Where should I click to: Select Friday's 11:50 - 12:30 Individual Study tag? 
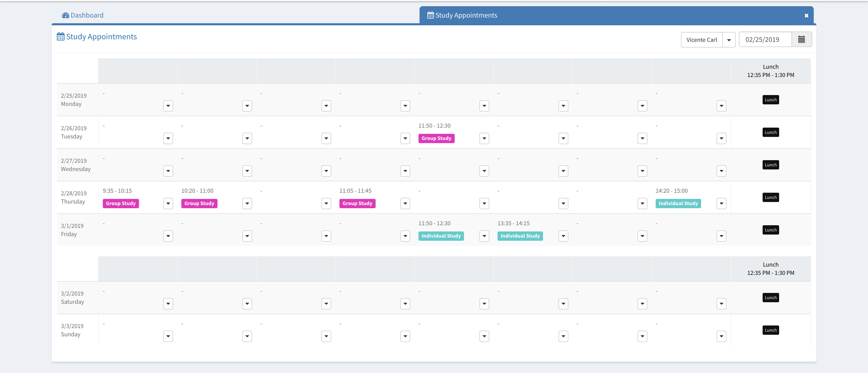point(441,236)
